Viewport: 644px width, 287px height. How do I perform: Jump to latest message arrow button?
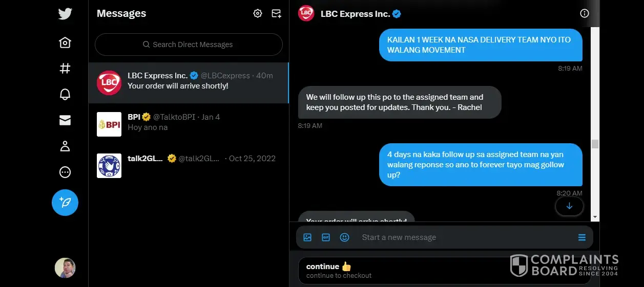click(569, 206)
